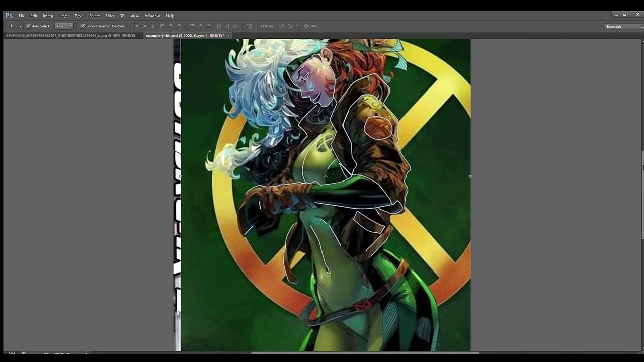The width and height of the screenshot is (644, 362).
Task: Open the Edit menu
Action: point(34,16)
